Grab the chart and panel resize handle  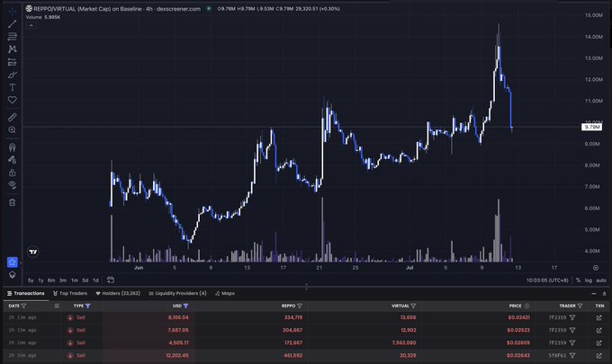click(x=306, y=287)
